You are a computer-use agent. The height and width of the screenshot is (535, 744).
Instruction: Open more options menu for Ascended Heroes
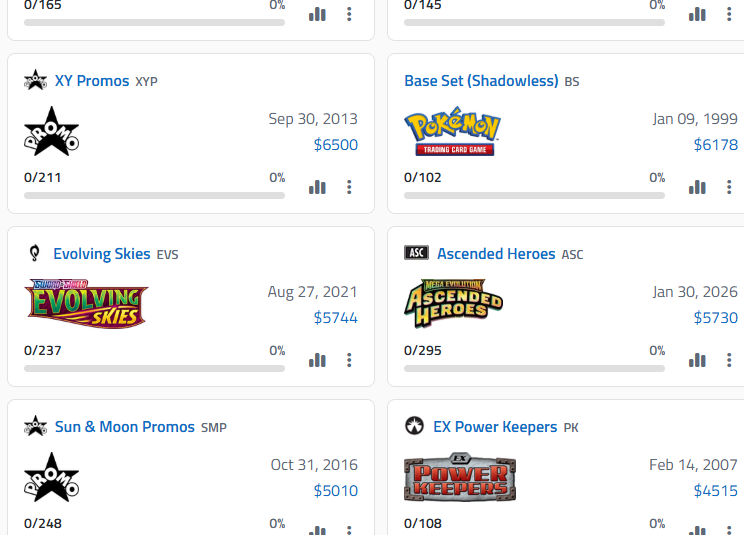click(729, 360)
